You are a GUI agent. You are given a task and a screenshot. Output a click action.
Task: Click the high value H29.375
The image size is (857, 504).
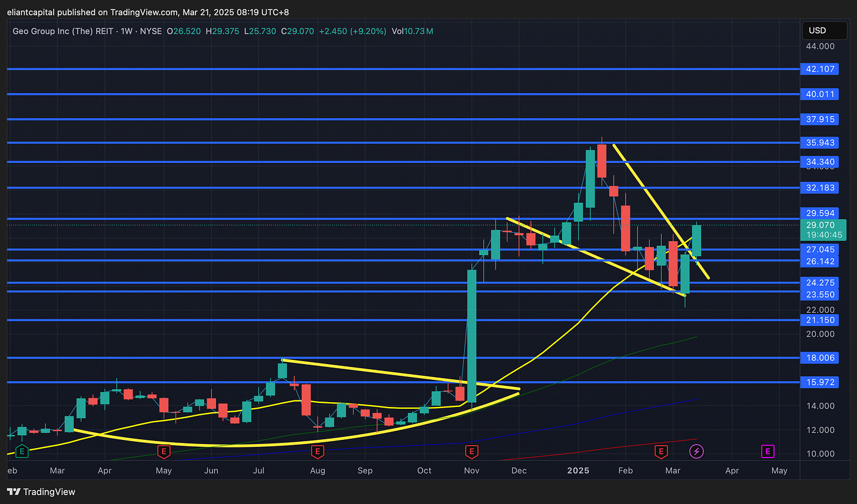pos(222,31)
